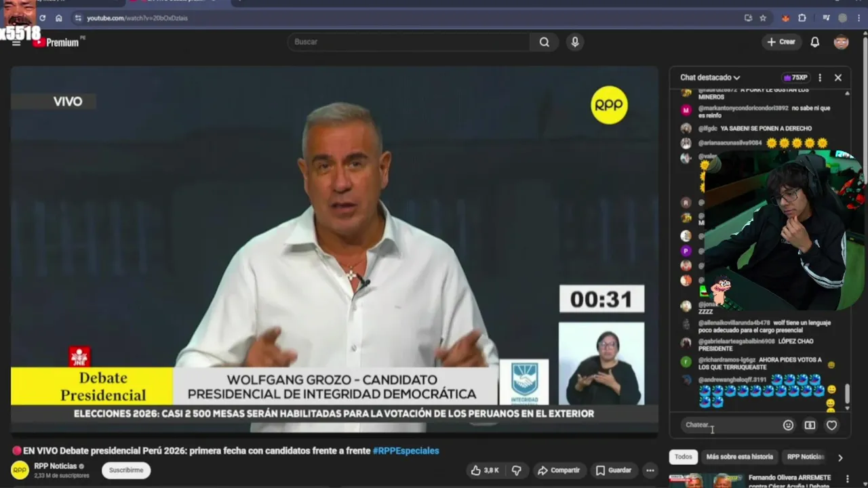View site information icon in address bar
This screenshot has width=868, height=488.
pos(78,18)
